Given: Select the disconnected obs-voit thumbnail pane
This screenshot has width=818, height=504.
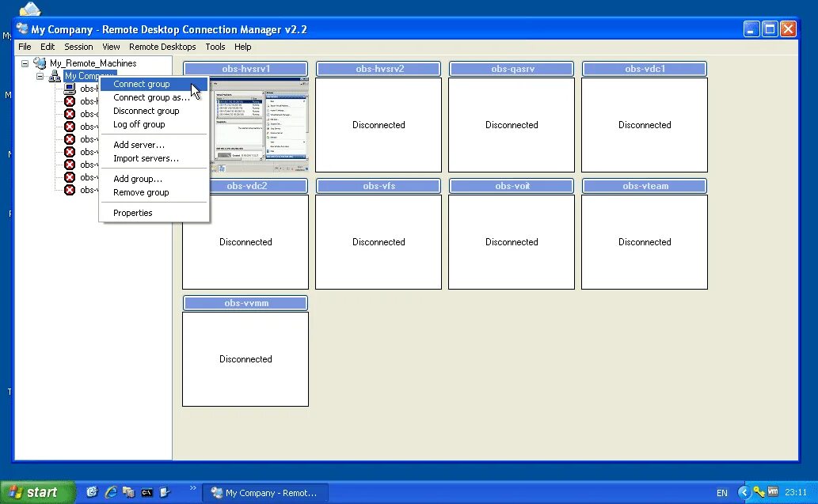Looking at the screenshot, I should (x=512, y=242).
